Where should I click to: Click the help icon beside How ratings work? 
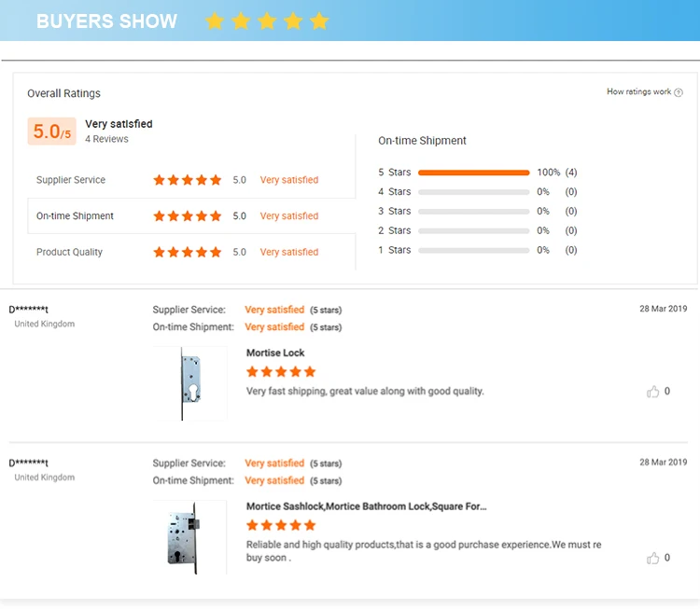click(679, 92)
